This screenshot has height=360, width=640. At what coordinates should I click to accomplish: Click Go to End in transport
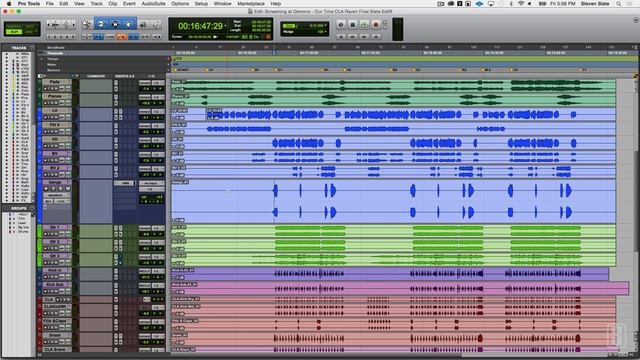coord(376,36)
